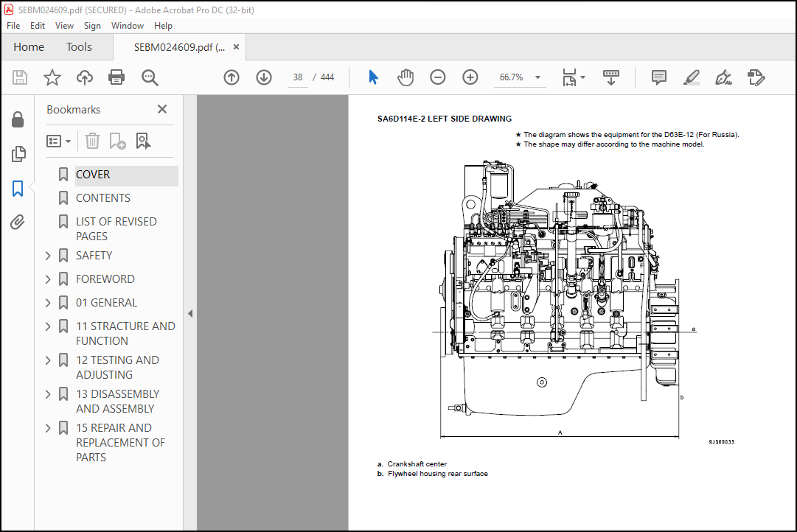Screen dimensions: 797x532
Task: Jump to the COVER bookmark
Action: coord(92,175)
